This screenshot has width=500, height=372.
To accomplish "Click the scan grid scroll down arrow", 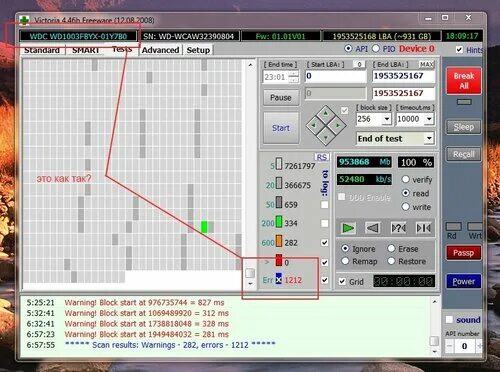I will [x=250, y=284].
